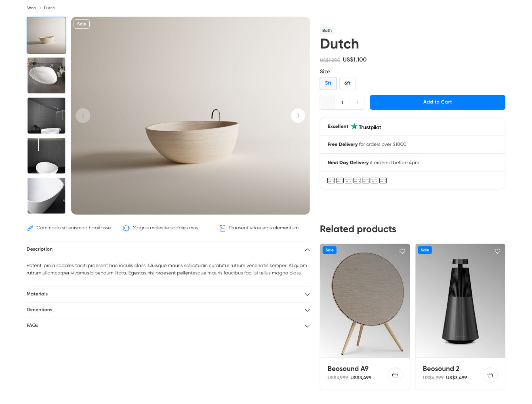Show the next product image
532x404 pixels.
(298, 116)
